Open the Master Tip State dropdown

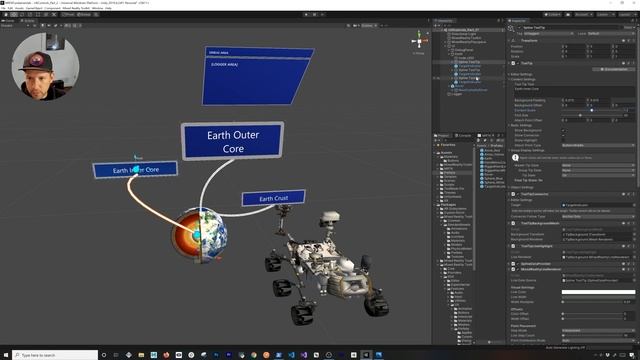coord(598,165)
